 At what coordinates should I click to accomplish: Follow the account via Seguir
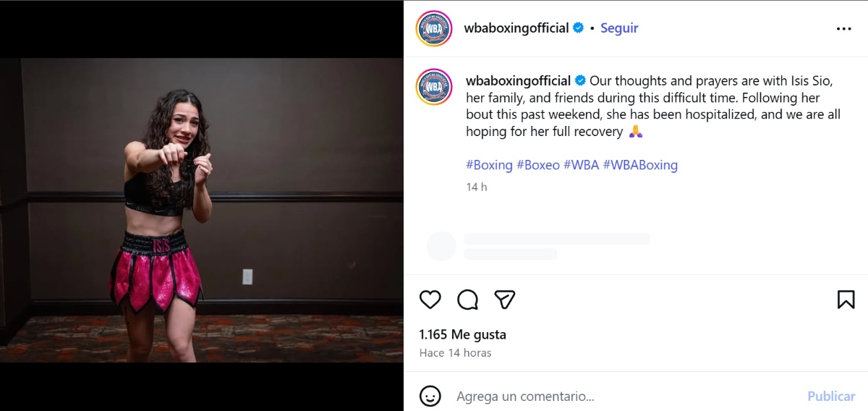coord(619,28)
